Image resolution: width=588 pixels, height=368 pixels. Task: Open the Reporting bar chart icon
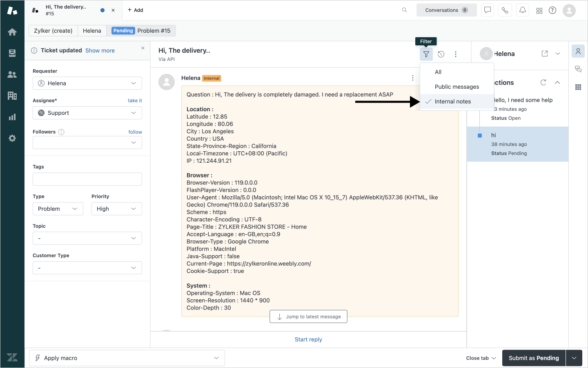click(x=12, y=117)
